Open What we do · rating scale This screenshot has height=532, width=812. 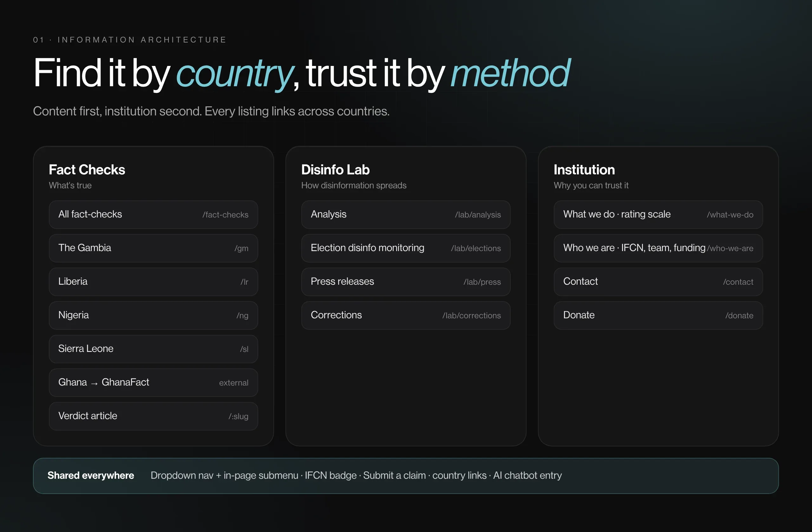[658, 215]
